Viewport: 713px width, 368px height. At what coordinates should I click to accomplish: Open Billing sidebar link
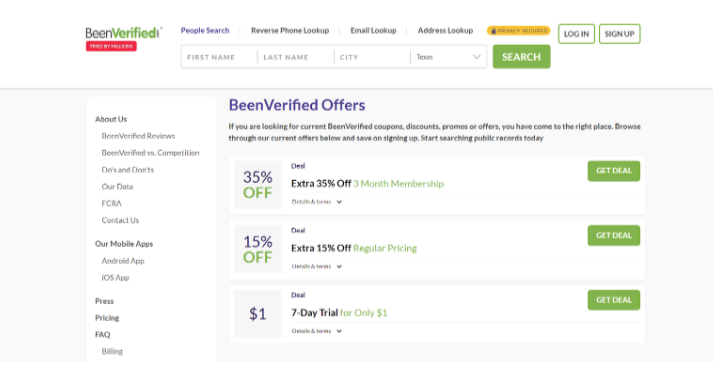[112, 352]
